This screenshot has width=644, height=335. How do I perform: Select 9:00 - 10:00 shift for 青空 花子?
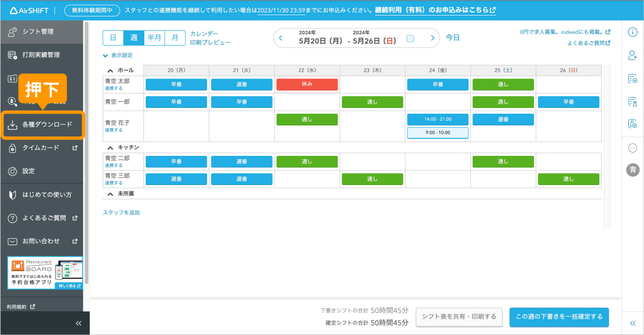coord(438,132)
